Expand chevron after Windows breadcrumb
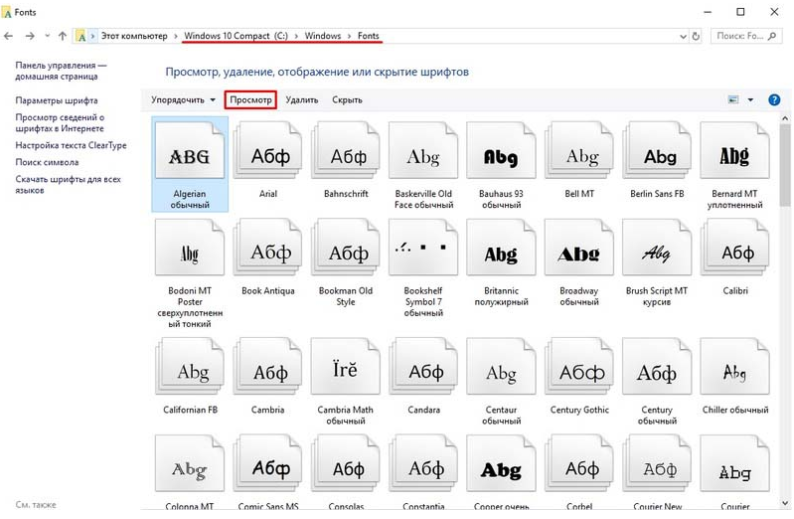Image resolution: width=794 pixels, height=519 pixels. point(349,36)
